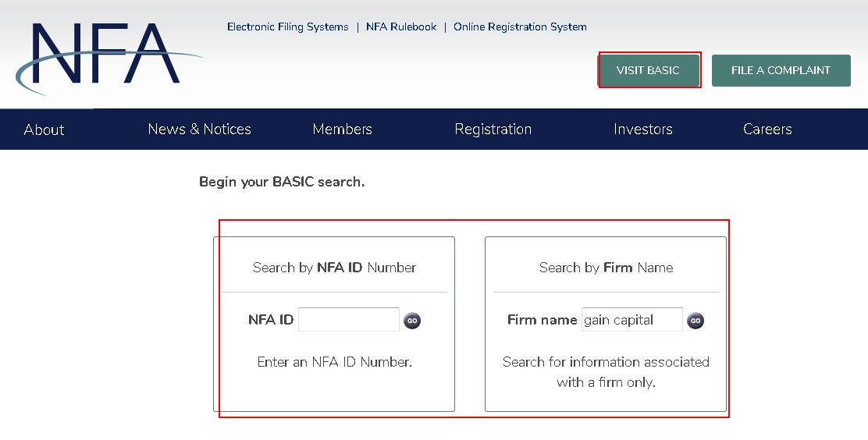Click GO button next to Firm name field
The height and width of the screenshot is (440, 868).
point(695,321)
